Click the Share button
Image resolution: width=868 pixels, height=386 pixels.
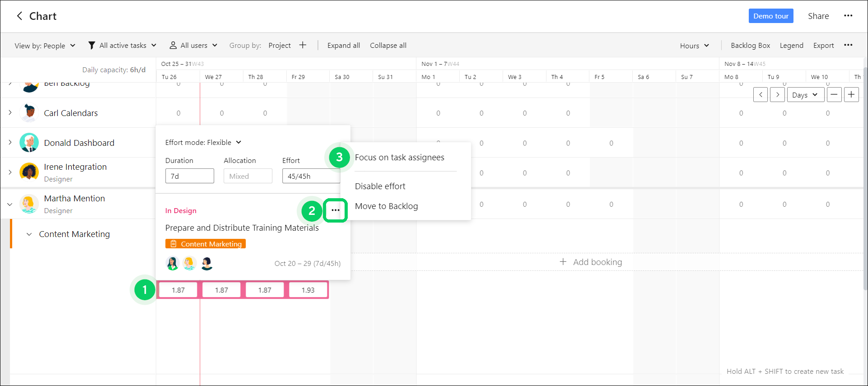point(818,16)
